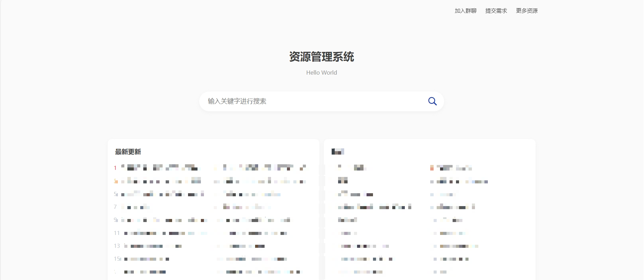Image resolution: width=644 pixels, height=280 pixels.
Task: Select entry number 7 under 最新更新
Action: click(x=136, y=207)
